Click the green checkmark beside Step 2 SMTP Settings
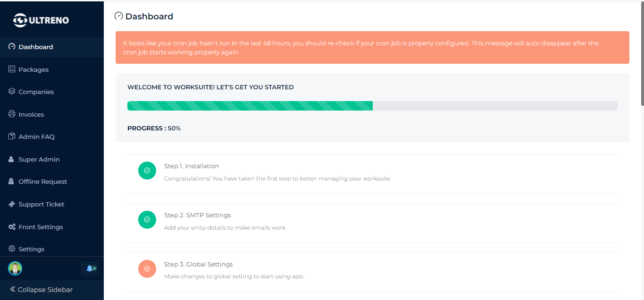 pos(147,220)
